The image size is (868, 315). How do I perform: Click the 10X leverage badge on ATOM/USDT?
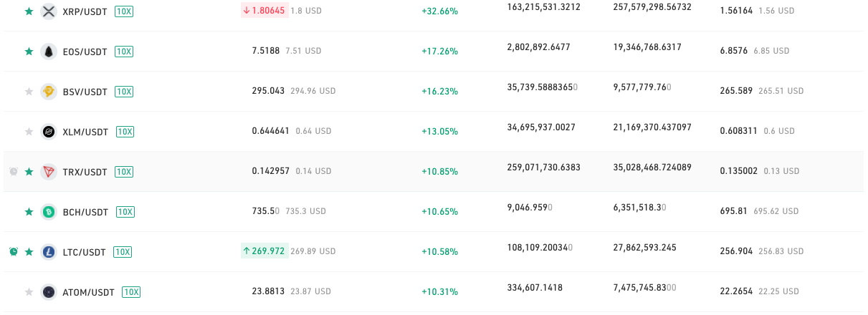pos(131,292)
